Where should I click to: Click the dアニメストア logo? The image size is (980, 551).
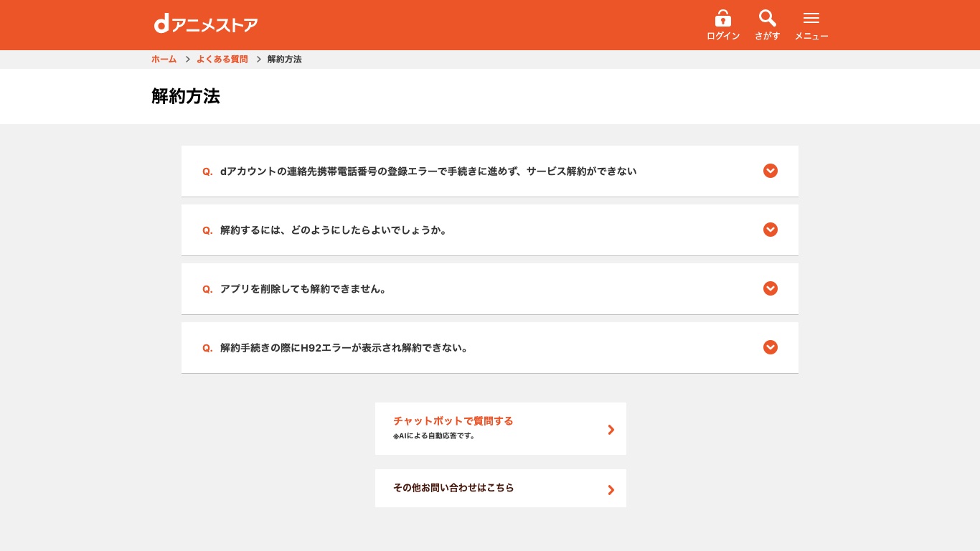[x=206, y=24]
